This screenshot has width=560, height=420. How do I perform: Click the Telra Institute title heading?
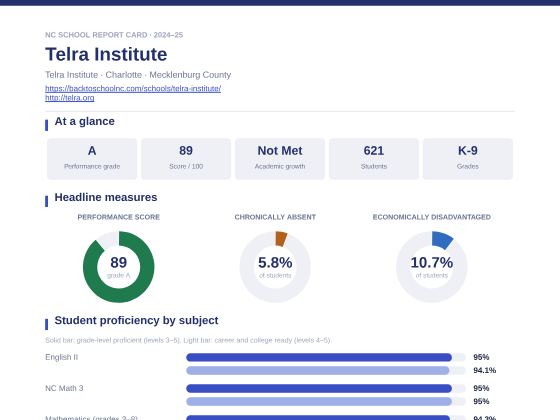pos(106,54)
